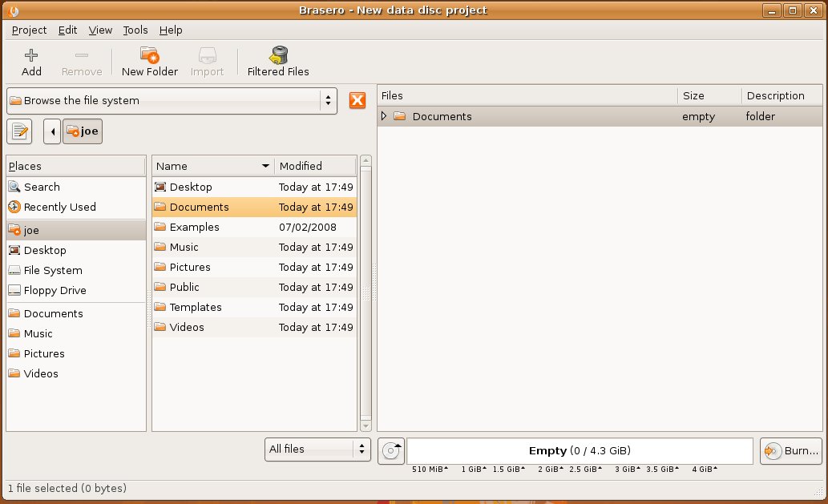828x504 pixels.
Task: Select Videos folder in file list
Action: pyautogui.click(x=255, y=327)
